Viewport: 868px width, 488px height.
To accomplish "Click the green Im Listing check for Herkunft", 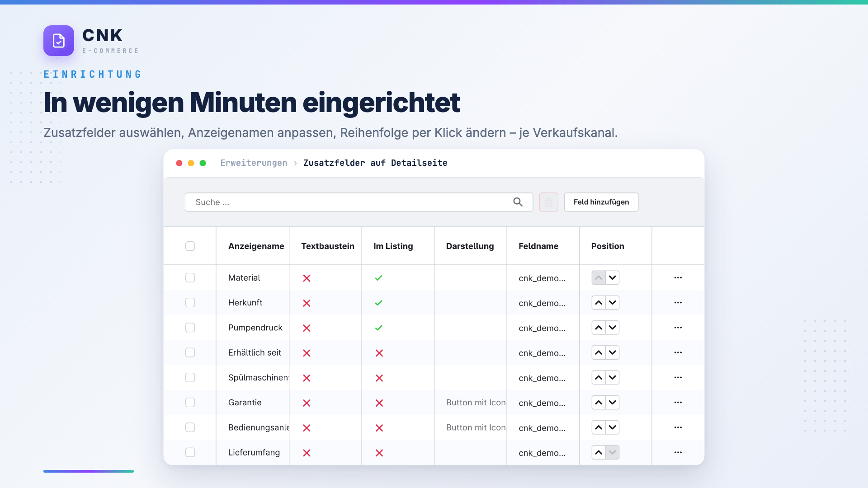I will point(379,303).
